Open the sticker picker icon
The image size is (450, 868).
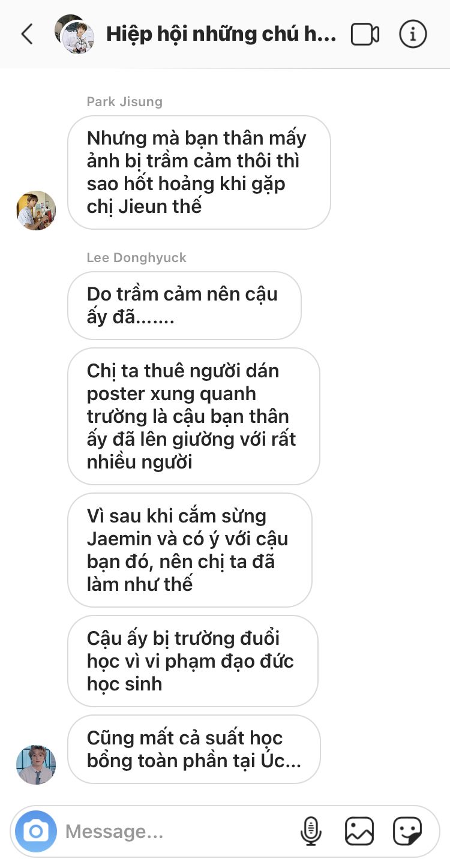tap(407, 831)
